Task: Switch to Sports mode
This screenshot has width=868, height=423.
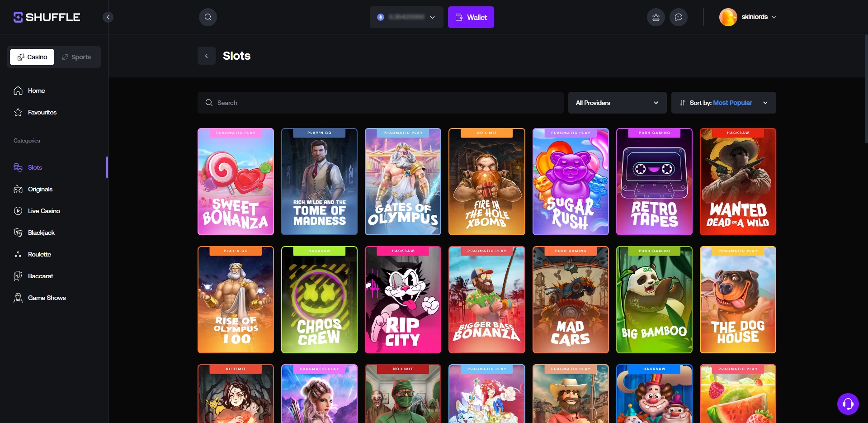Action: (x=76, y=57)
